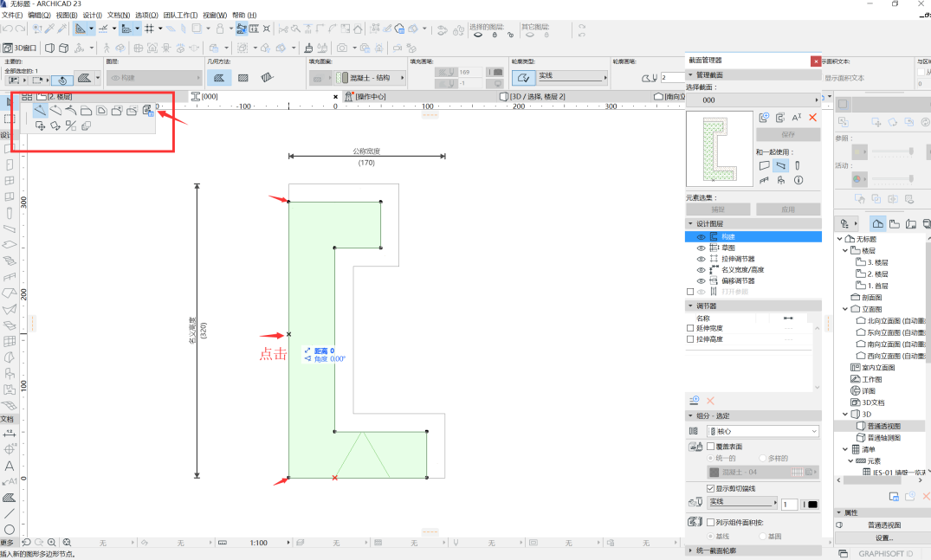Enable the 拉伸高度 checkbox

[x=690, y=339]
